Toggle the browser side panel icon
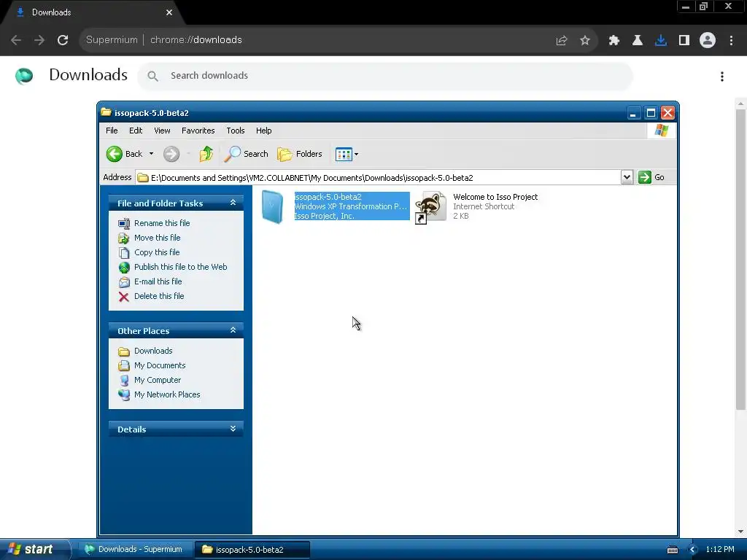747x560 pixels. pos(684,41)
